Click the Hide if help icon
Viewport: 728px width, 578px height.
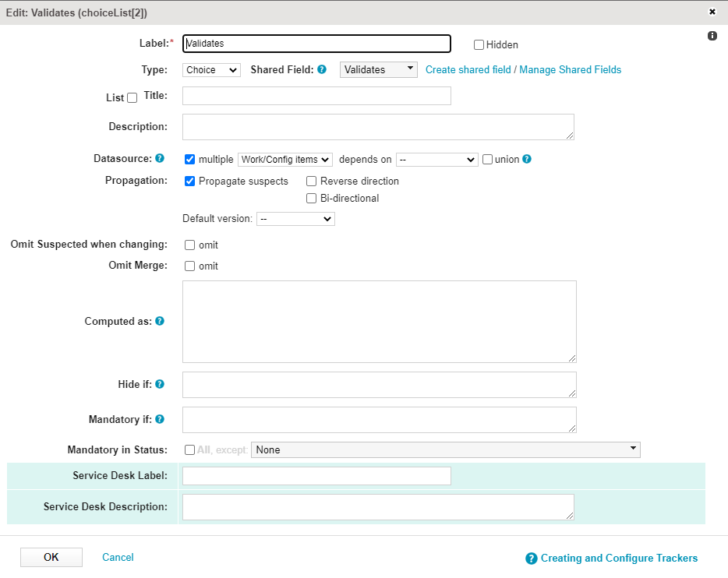(160, 384)
